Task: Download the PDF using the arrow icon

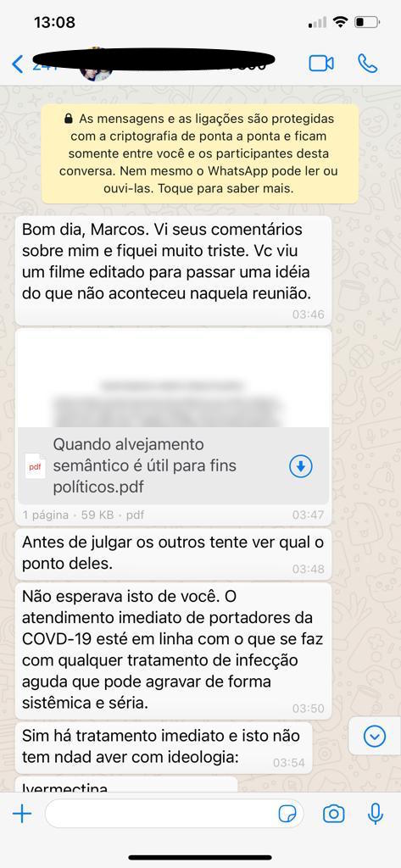Action: (x=301, y=467)
